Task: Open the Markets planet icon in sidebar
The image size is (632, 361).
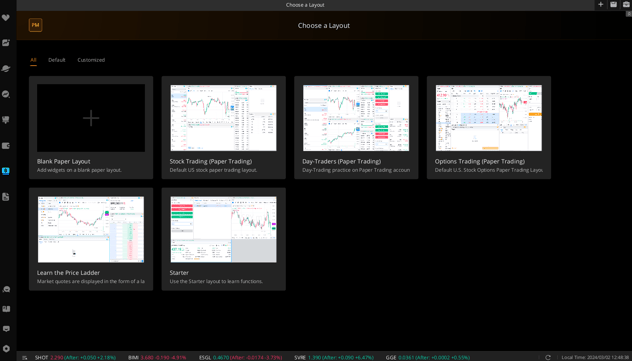Action: point(6,68)
